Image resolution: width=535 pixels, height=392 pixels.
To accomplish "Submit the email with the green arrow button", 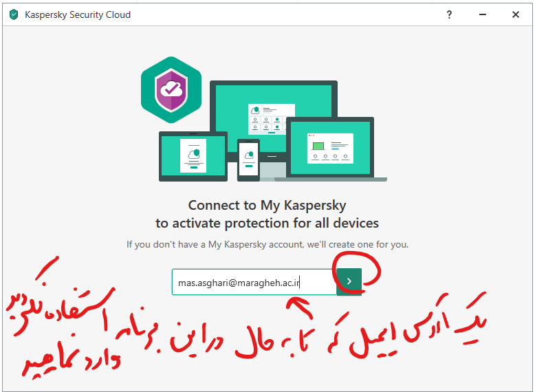I will pyautogui.click(x=349, y=281).
